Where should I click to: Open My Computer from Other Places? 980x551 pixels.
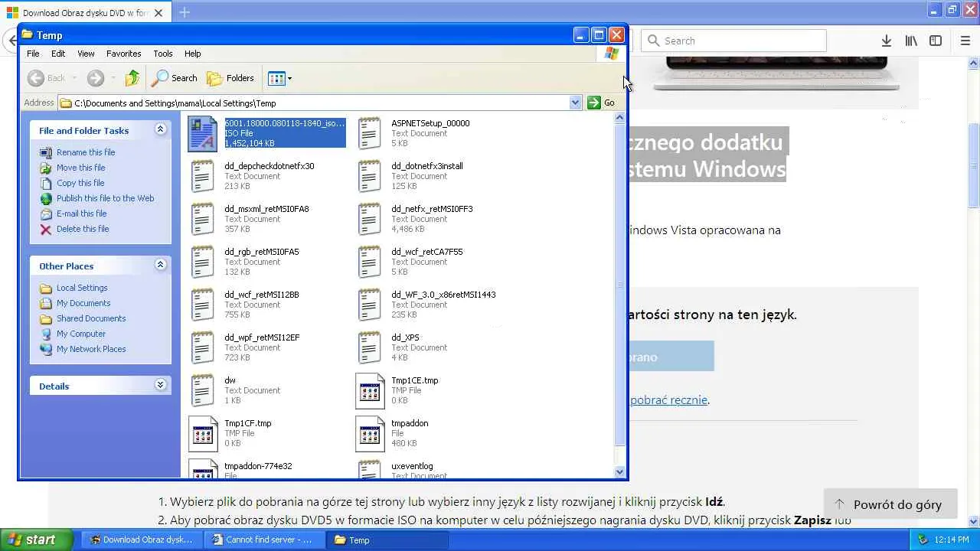click(x=81, y=334)
